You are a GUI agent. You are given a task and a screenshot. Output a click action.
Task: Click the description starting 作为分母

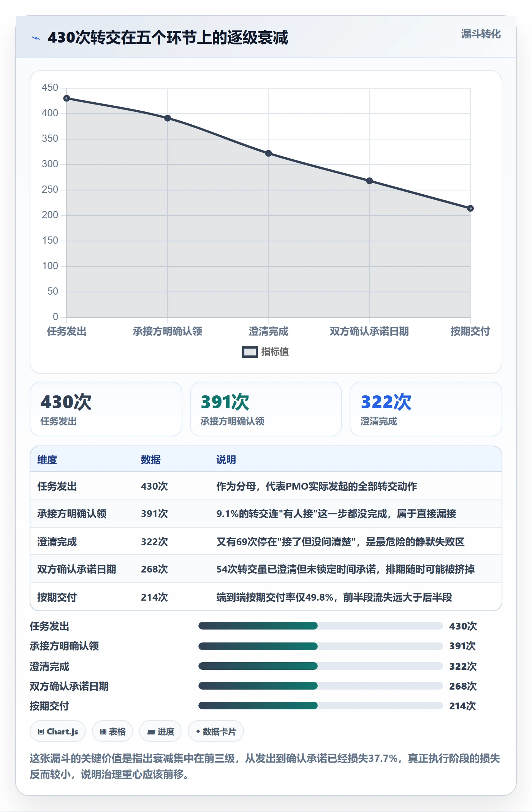(x=317, y=486)
